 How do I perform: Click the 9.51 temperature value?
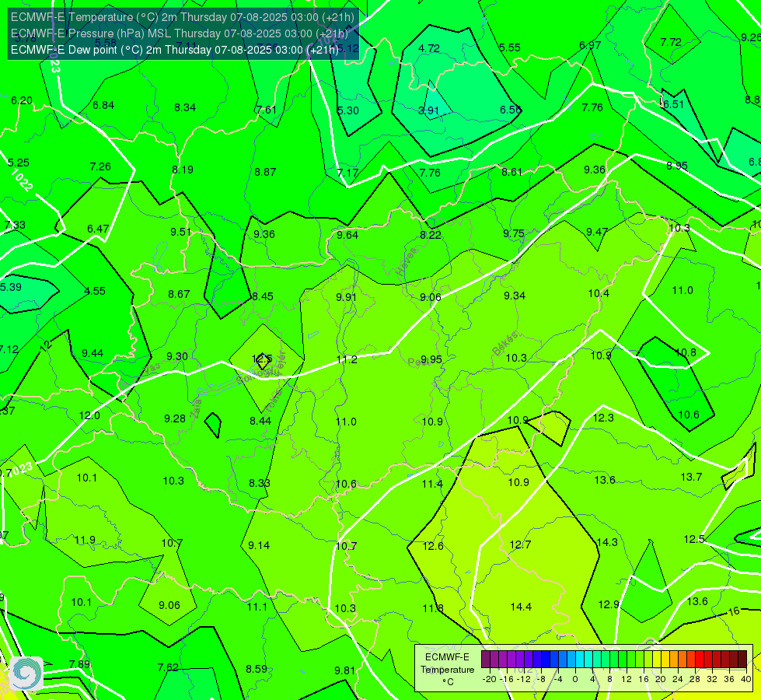click(x=180, y=232)
